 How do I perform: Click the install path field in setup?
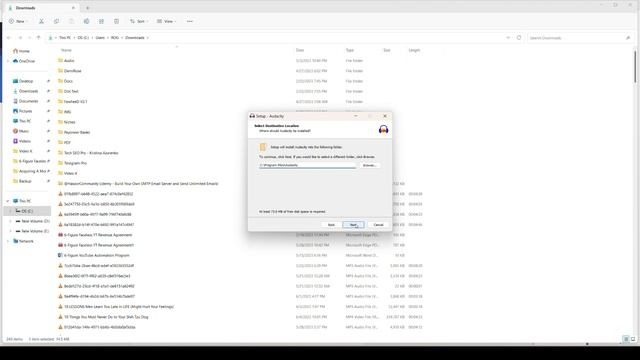click(x=307, y=165)
